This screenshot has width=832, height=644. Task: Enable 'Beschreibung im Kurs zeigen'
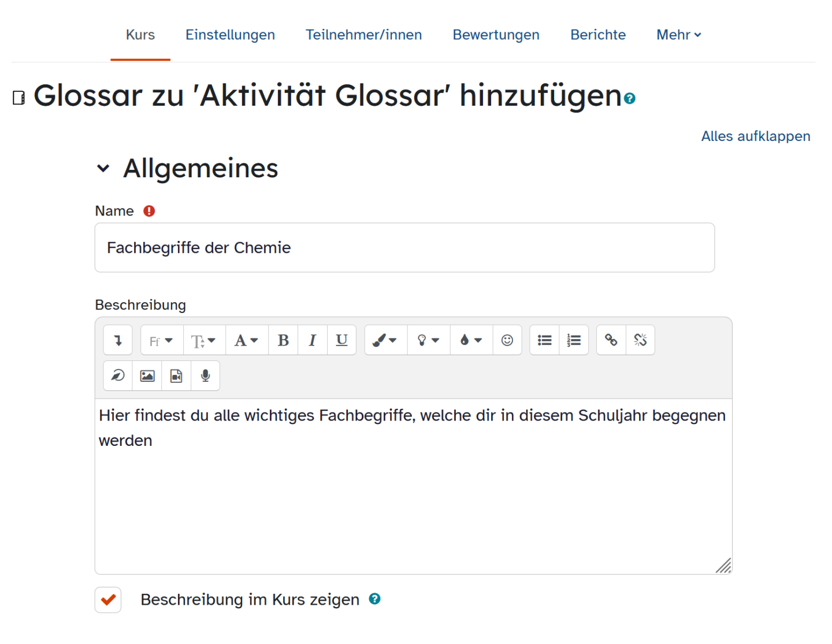107,600
